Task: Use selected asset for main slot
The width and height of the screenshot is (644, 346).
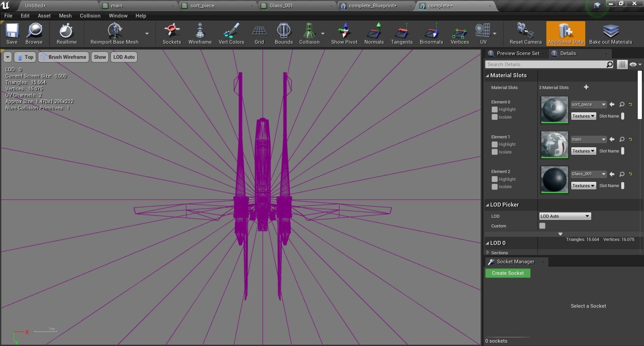Action: coord(612,139)
